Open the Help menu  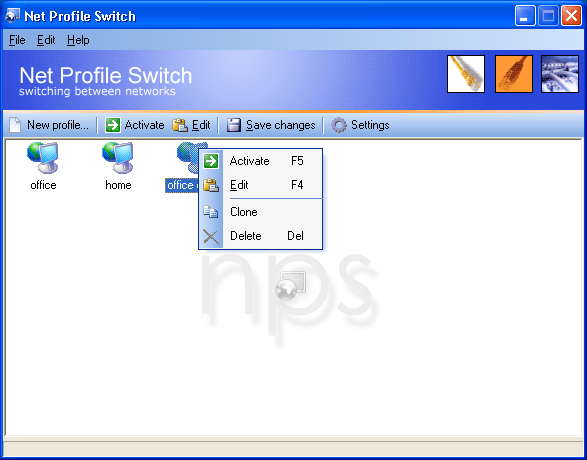78,40
